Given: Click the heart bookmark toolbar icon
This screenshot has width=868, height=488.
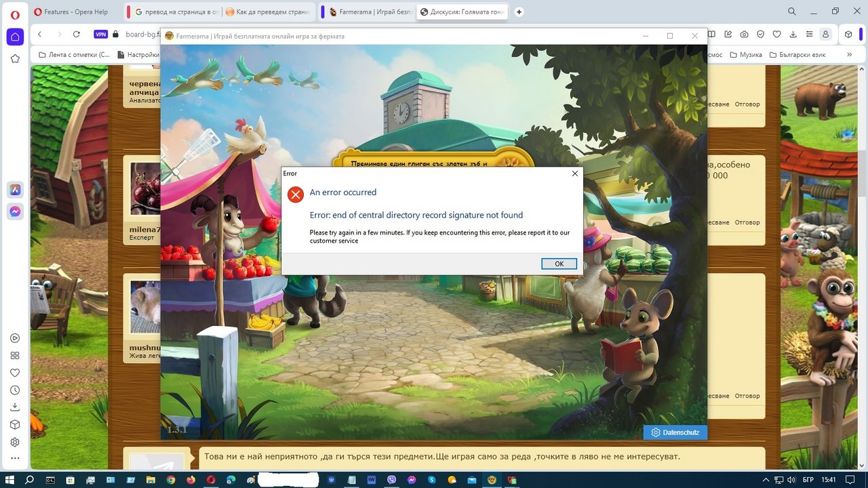Looking at the screenshot, I should tap(777, 35).
